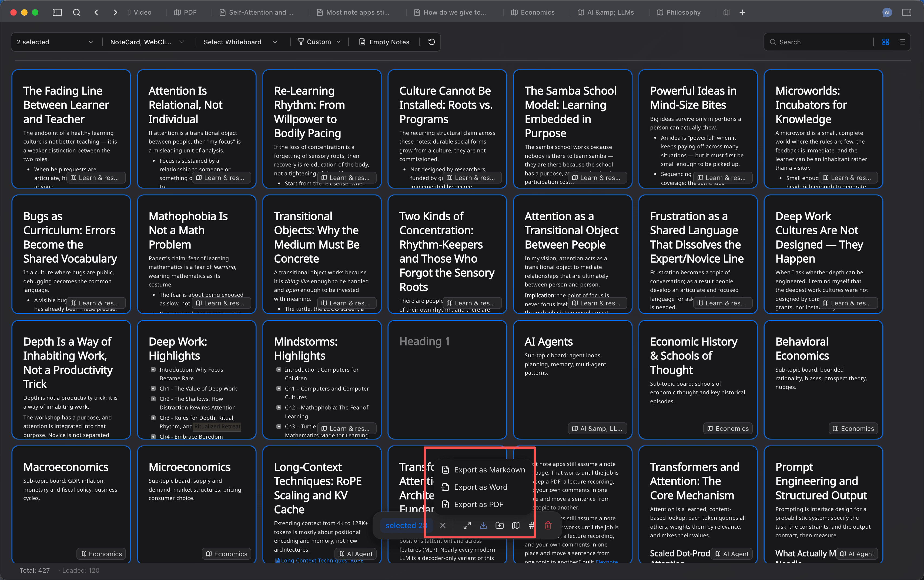924x580 pixels.
Task: Click 'AI &amp; LL...' tag on AI Agents card
Action: click(597, 428)
